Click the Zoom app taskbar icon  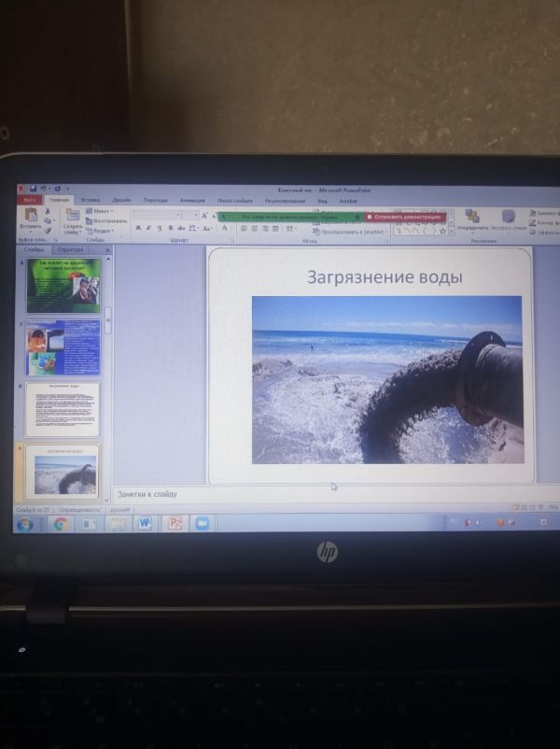(201, 524)
